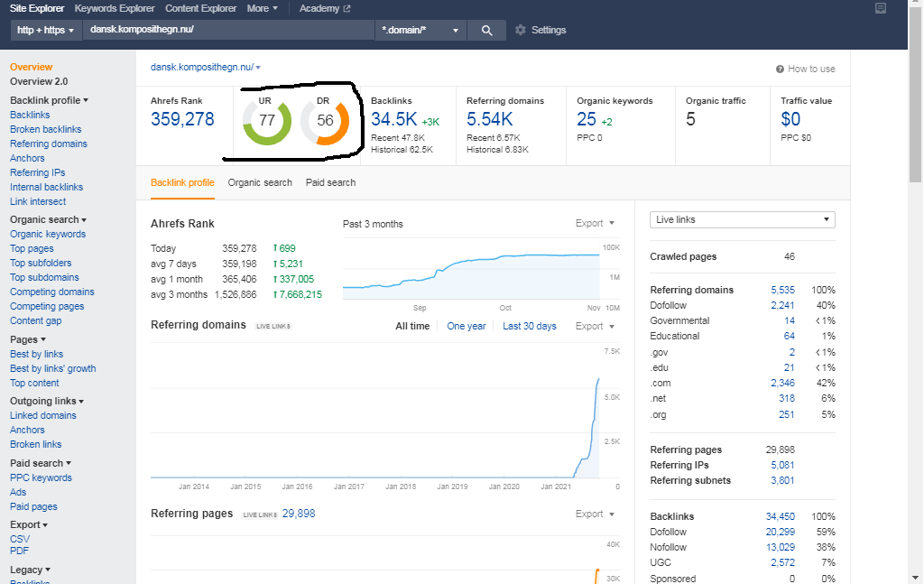Click the How to use help icon

click(x=780, y=69)
